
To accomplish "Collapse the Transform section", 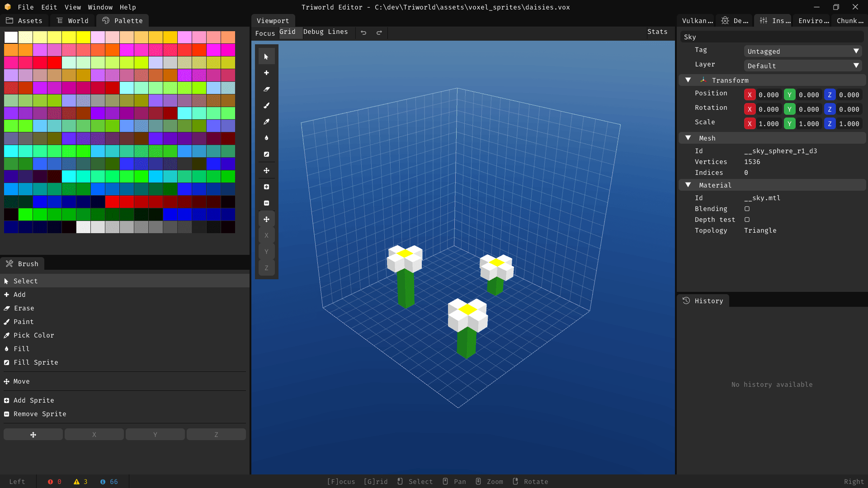I will point(688,80).
